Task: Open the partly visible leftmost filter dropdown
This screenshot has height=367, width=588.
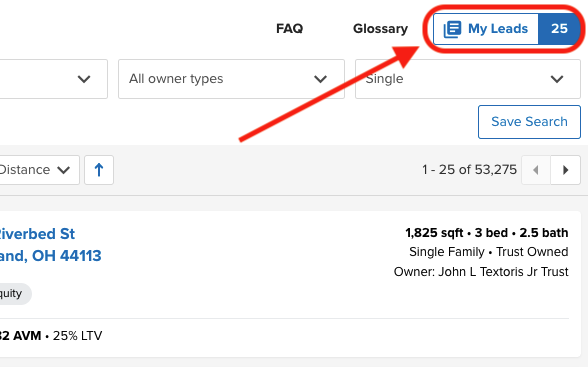Action: click(x=53, y=79)
